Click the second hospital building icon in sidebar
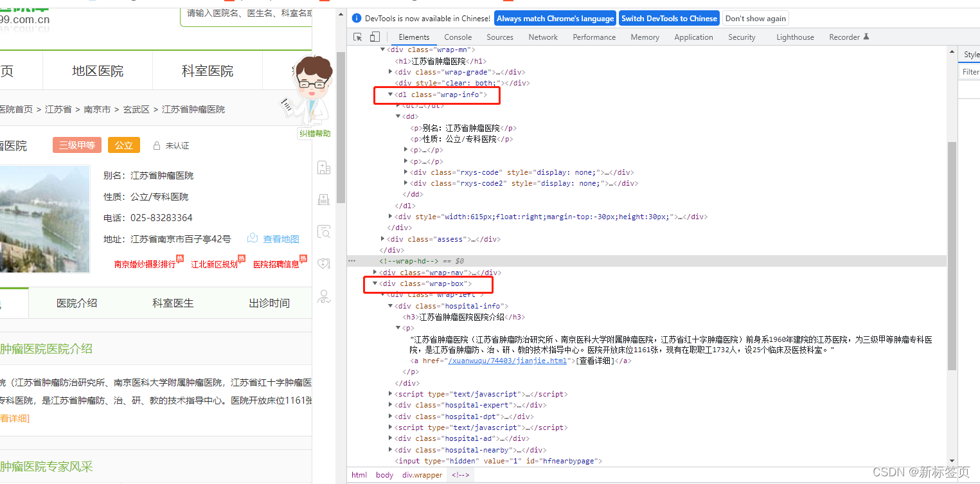980x484 pixels. [x=324, y=200]
